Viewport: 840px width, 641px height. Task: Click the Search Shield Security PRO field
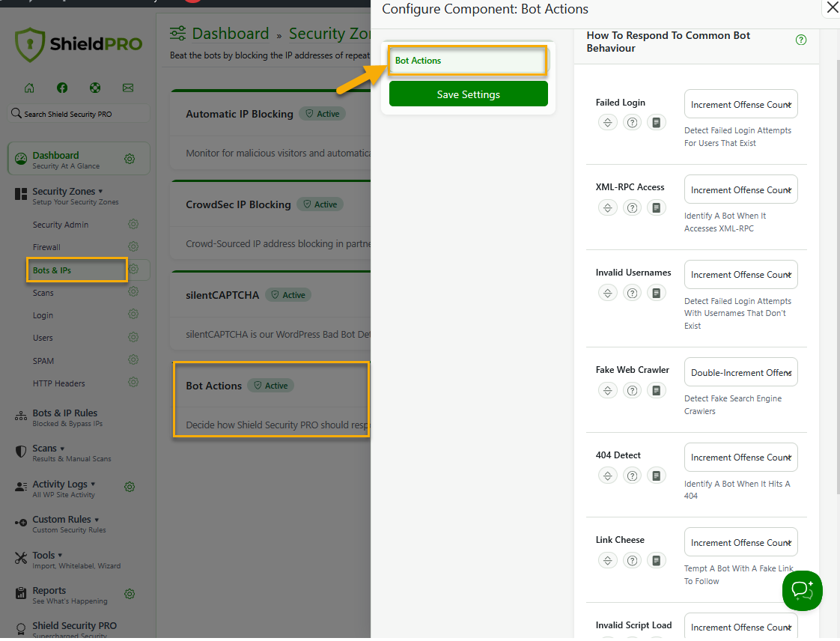point(79,114)
